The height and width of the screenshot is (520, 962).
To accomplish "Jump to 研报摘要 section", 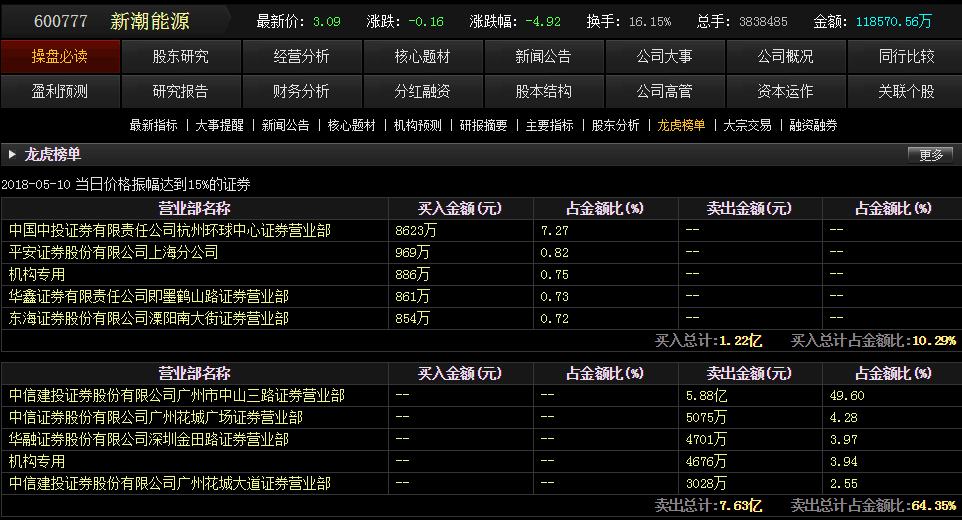I will [483, 126].
